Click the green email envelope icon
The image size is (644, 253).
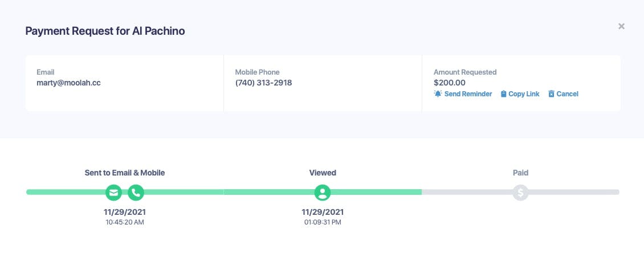tap(114, 193)
